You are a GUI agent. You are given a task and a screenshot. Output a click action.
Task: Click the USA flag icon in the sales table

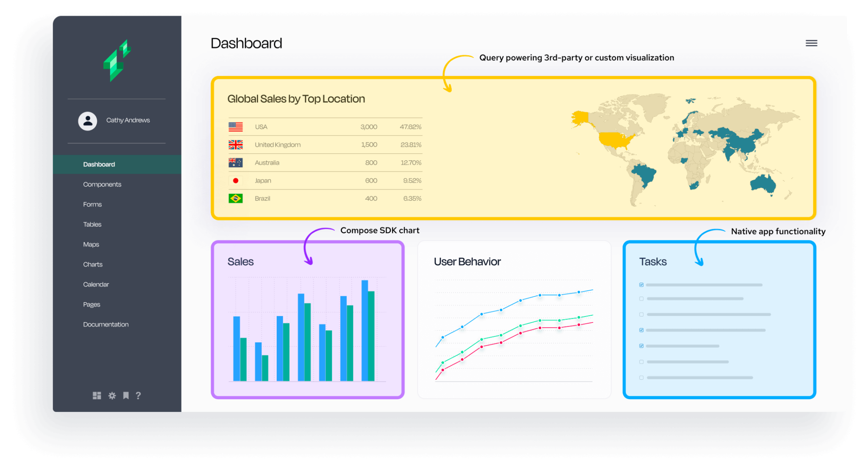[236, 126]
